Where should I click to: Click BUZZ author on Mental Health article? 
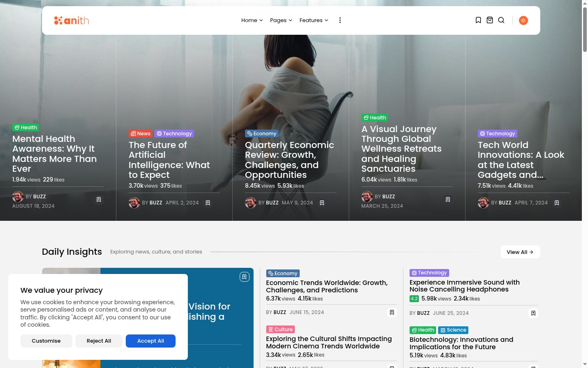[x=40, y=197]
